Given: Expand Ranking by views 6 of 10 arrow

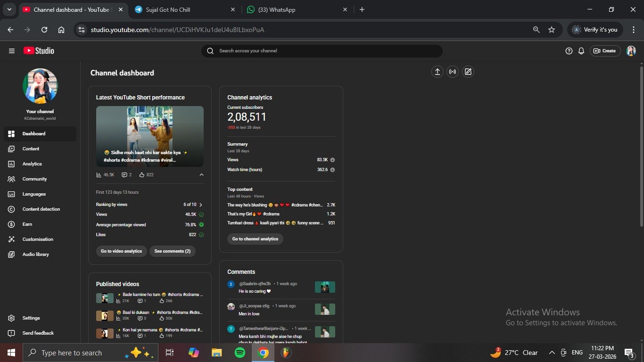Looking at the screenshot, I should coord(201,205).
